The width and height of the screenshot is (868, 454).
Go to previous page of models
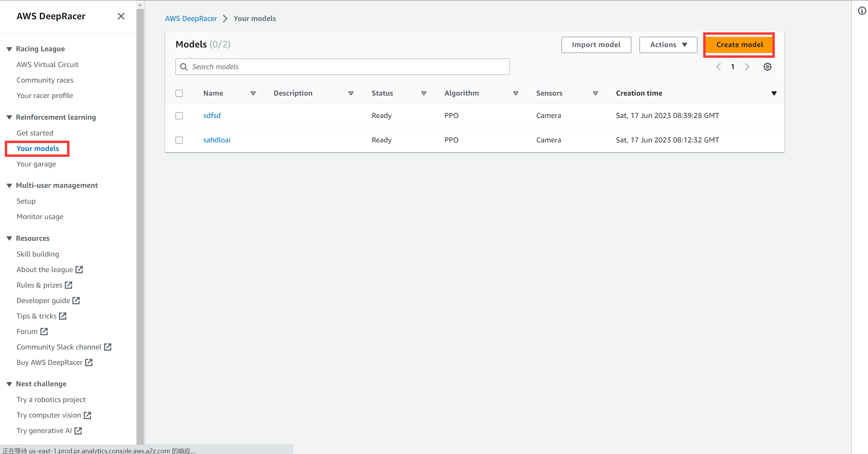click(718, 67)
